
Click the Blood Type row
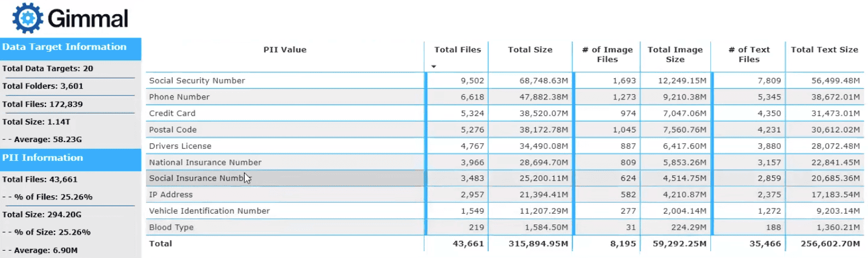click(x=171, y=228)
